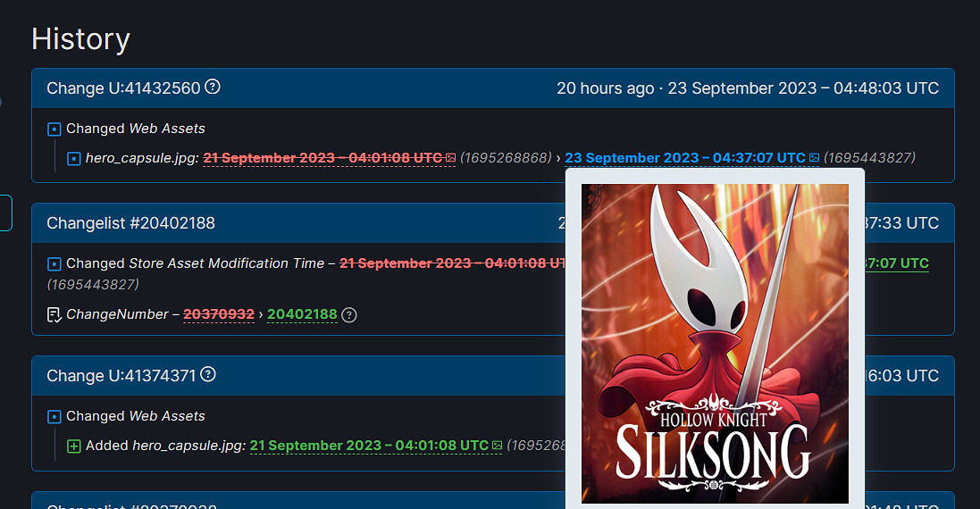Click Changed Web Assets icon under Change U:41432560

pyautogui.click(x=54, y=129)
